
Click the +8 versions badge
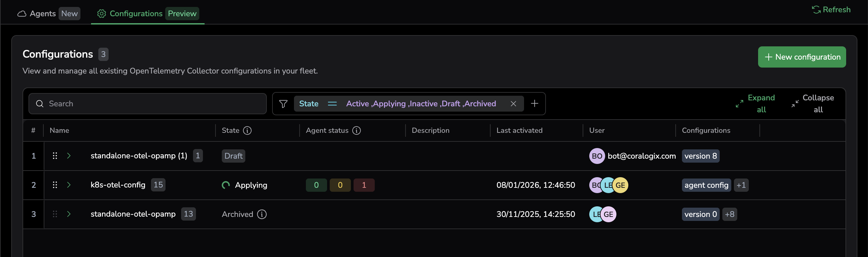(x=729, y=214)
